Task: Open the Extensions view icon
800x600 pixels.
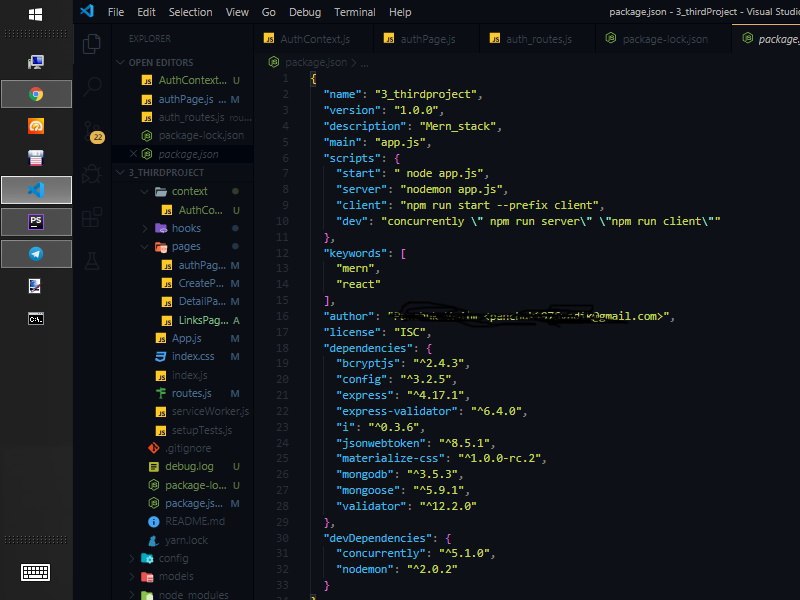Action: pos(92,217)
